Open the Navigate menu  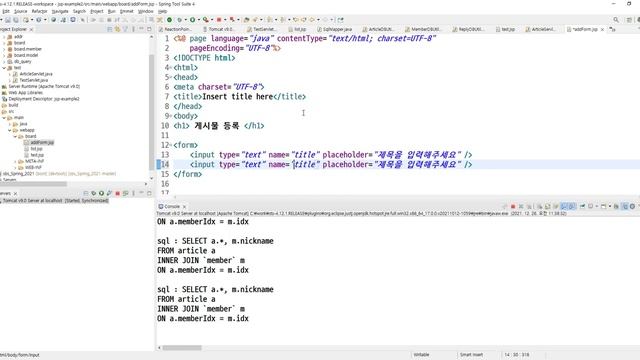tap(60, 11)
